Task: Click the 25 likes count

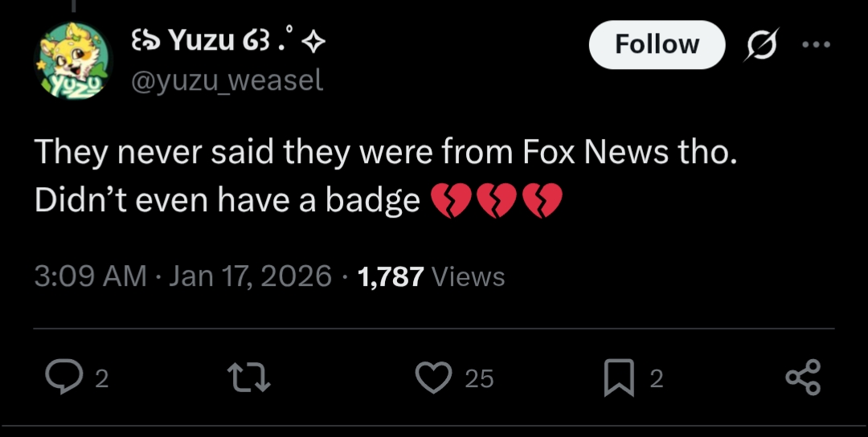Action: (480, 378)
